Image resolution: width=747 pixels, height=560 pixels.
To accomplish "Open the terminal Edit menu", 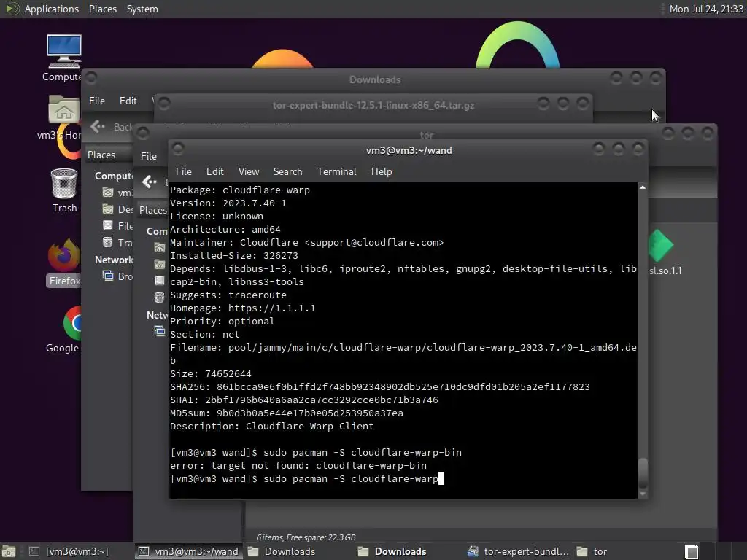I will tap(215, 171).
